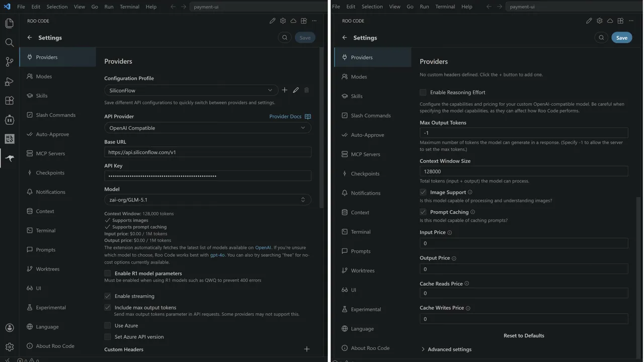This screenshot has height=362, width=644.
Task: Click the dimmed Save button in left window
Action: coord(305,38)
